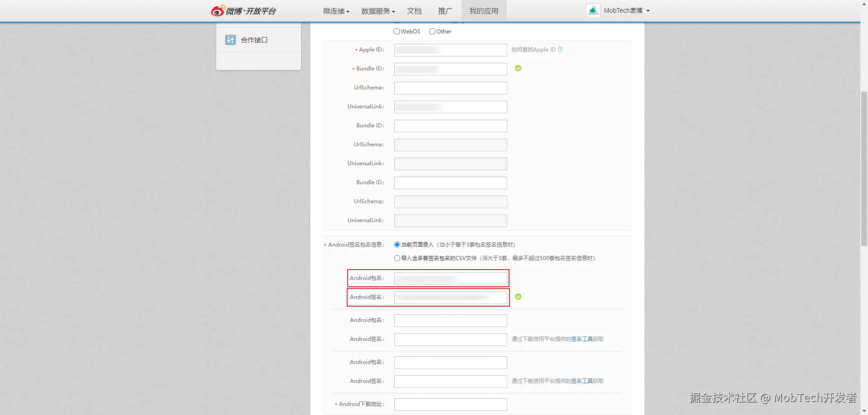Viewport: 868px width, 415px height.
Task: Click the Weibo open platform logo
Action: tap(243, 11)
